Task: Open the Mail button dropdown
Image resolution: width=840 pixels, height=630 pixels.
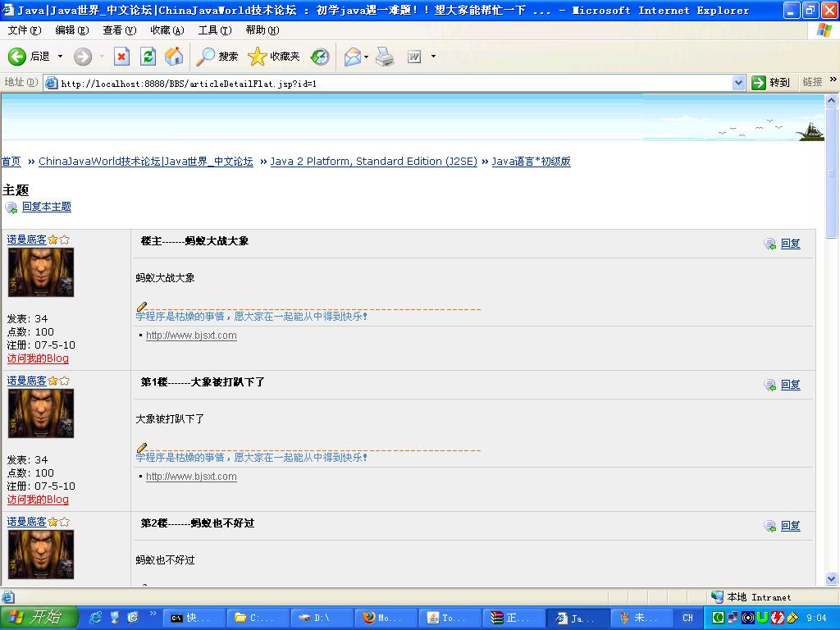Action: coord(367,57)
